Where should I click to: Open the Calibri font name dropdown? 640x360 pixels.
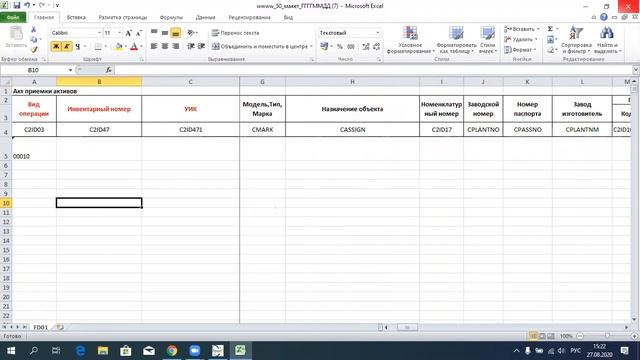coord(99,33)
